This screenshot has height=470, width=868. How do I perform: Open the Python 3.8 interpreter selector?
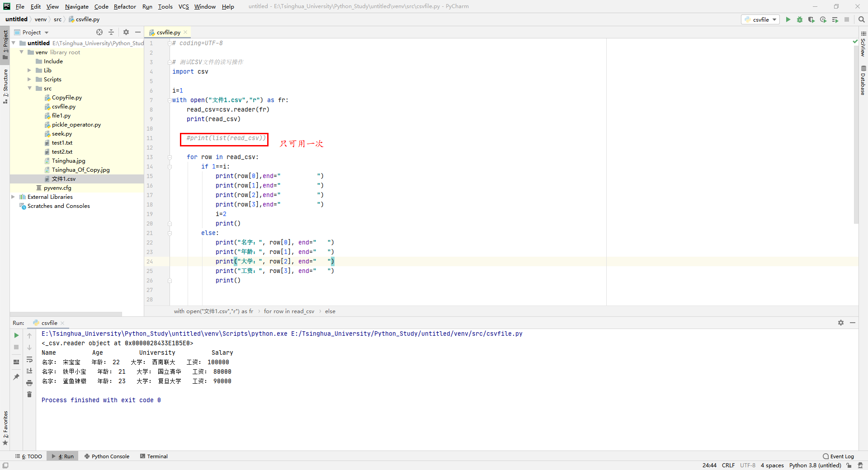(815, 465)
